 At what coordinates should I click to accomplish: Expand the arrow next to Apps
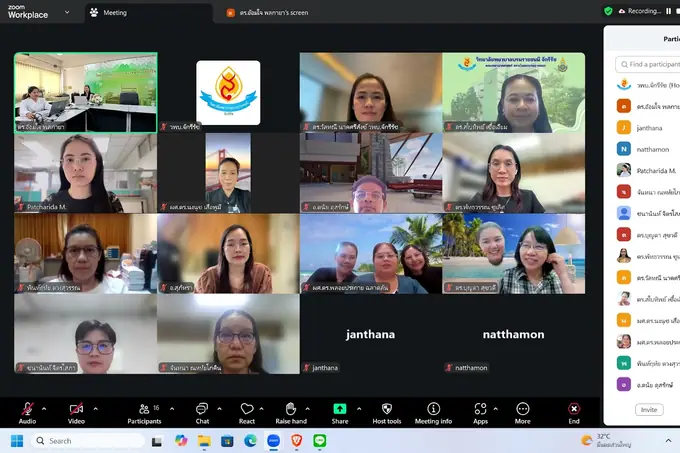click(496, 408)
